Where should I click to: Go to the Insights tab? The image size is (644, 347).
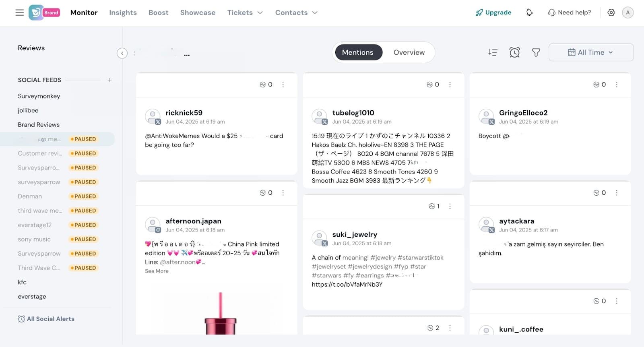point(123,12)
